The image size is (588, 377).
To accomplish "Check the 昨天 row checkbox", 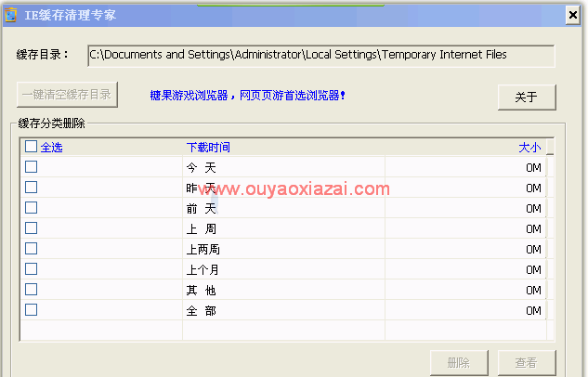I will coord(32,187).
